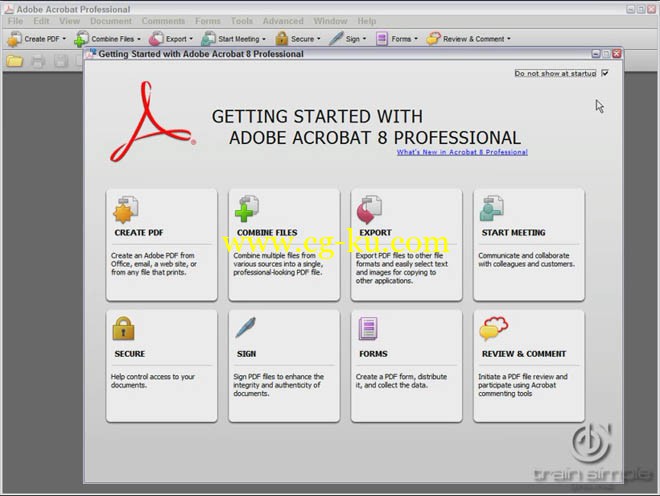Click the EXPORT card heading
Viewport: 660px width, 496px height.
coord(375,232)
